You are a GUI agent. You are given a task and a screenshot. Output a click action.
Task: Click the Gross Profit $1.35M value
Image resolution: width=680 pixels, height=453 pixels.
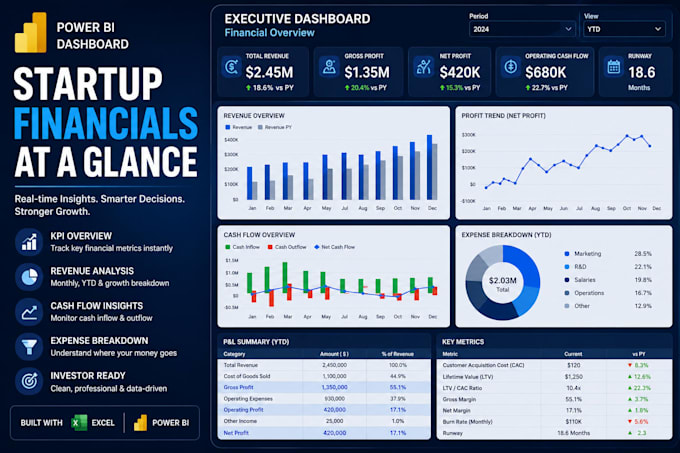[367, 72]
